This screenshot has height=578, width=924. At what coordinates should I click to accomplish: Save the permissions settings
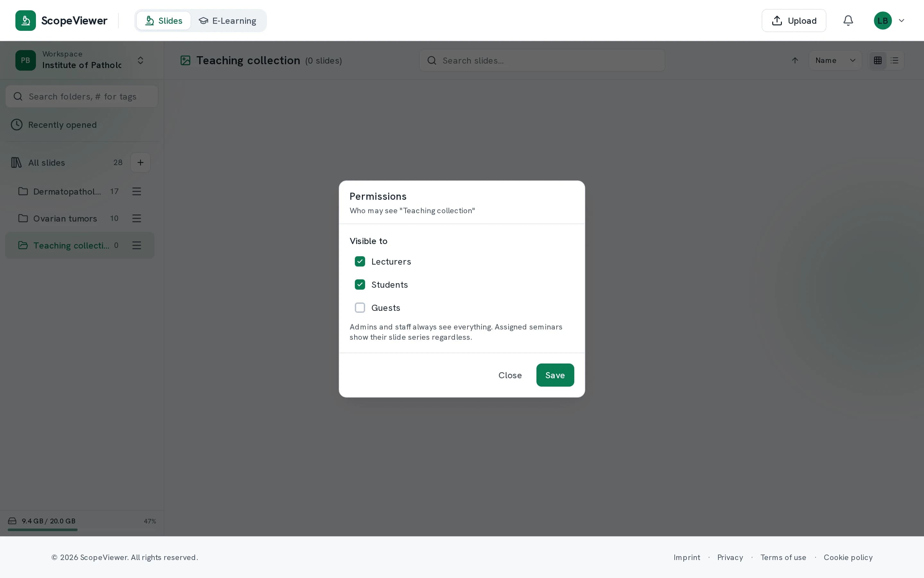click(x=555, y=375)
